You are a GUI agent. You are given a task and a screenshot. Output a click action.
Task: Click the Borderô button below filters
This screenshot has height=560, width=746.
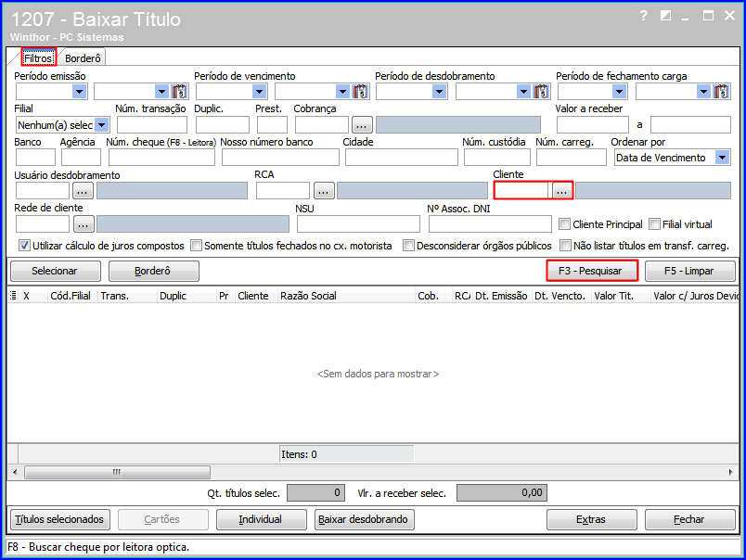[x=154, y=271]
